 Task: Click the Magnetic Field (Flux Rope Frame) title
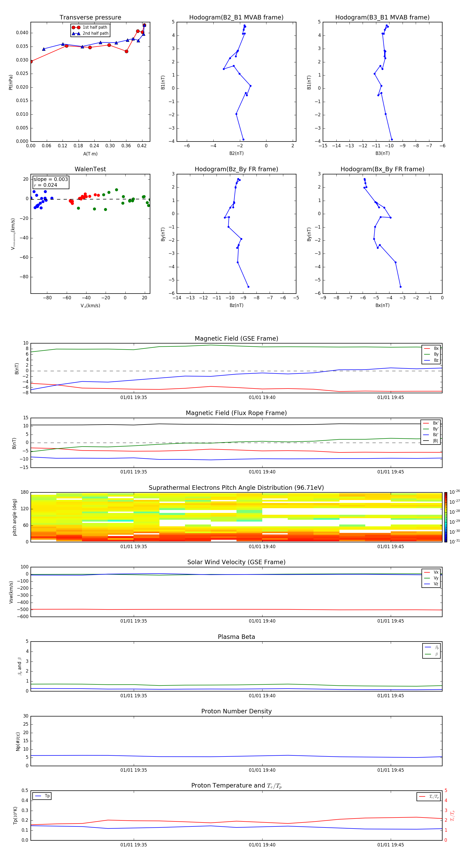coord(236,413)
